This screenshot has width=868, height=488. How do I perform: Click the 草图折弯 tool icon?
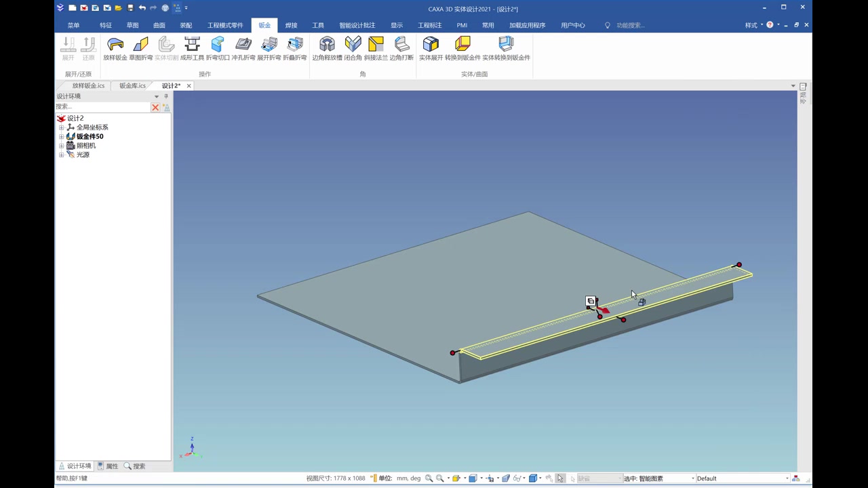(141, 45)
